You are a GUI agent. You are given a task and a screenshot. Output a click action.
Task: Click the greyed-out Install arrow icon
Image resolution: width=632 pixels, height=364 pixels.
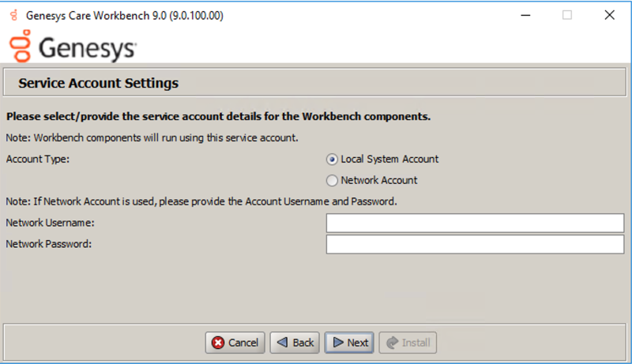[391, 343]
